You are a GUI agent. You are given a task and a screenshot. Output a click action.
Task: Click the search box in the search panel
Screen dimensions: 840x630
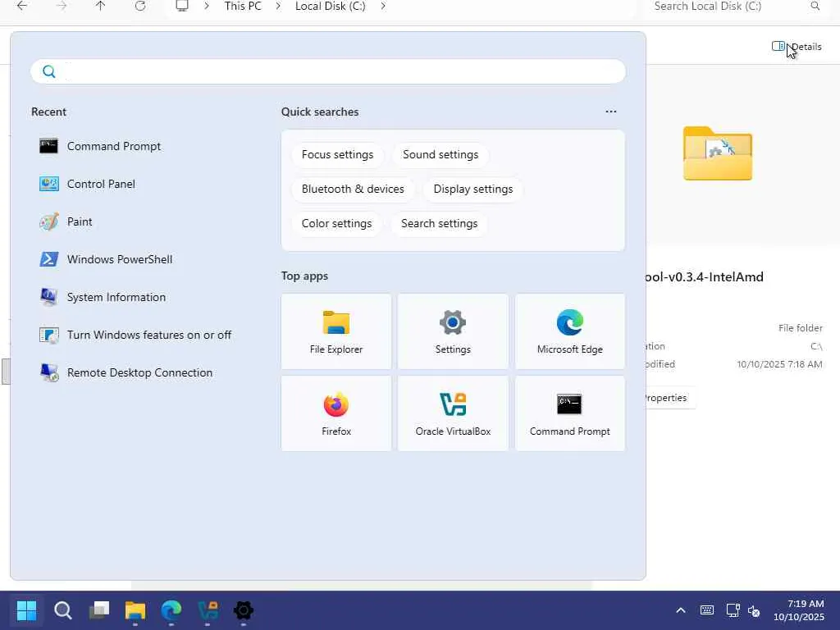328,71
